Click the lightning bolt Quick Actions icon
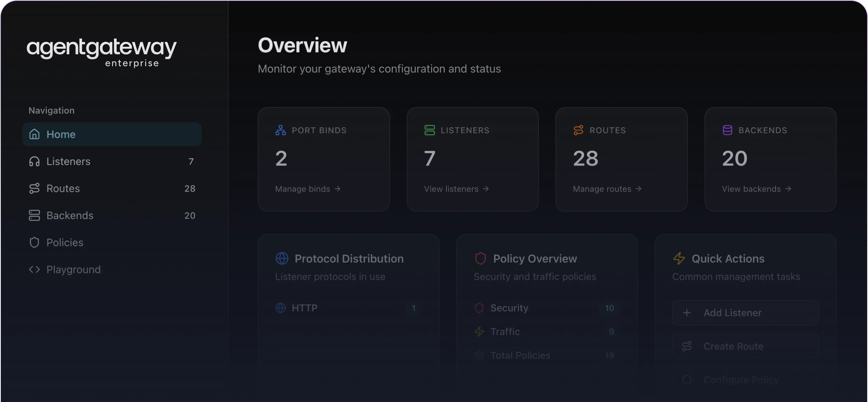This screenshot has height=402, width=868. pos(679,258)
